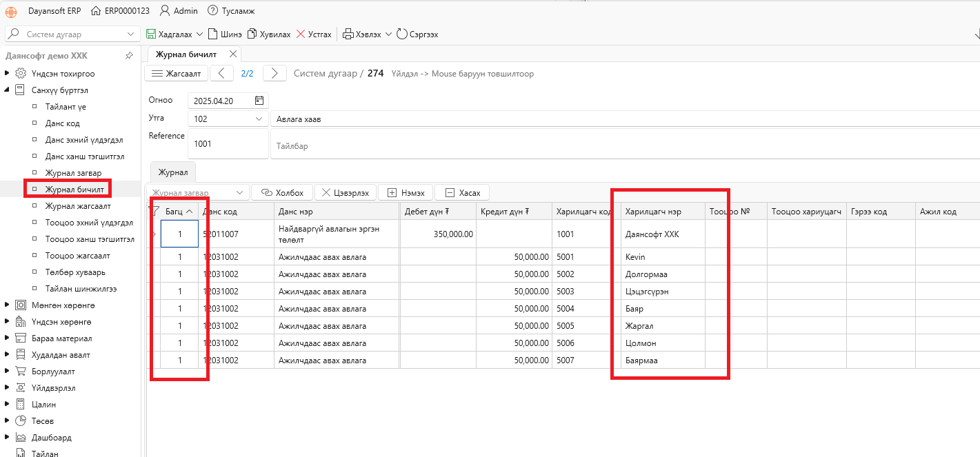
Task: Open calendar picker for Огноо
Action: pos(259,101)
